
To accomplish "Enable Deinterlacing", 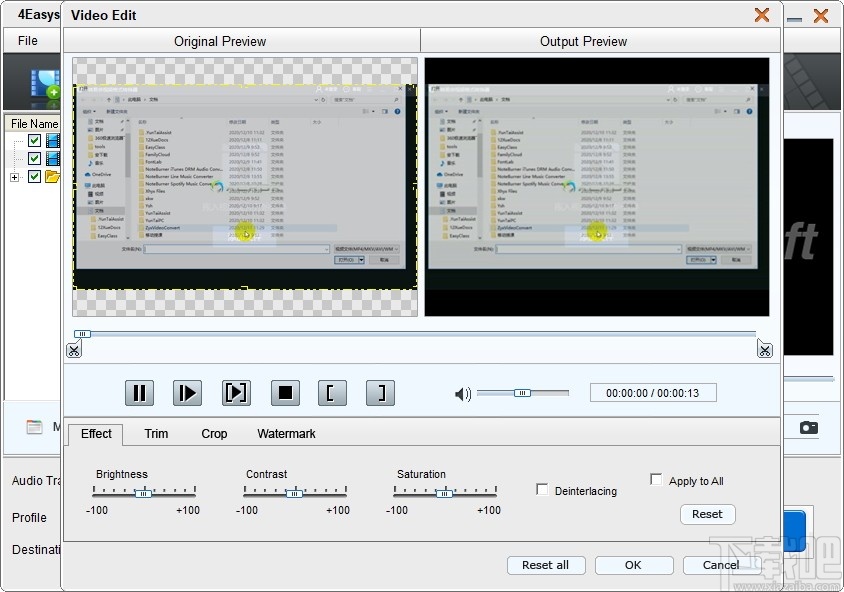I will pyautogui.click(x=542, y=489).
